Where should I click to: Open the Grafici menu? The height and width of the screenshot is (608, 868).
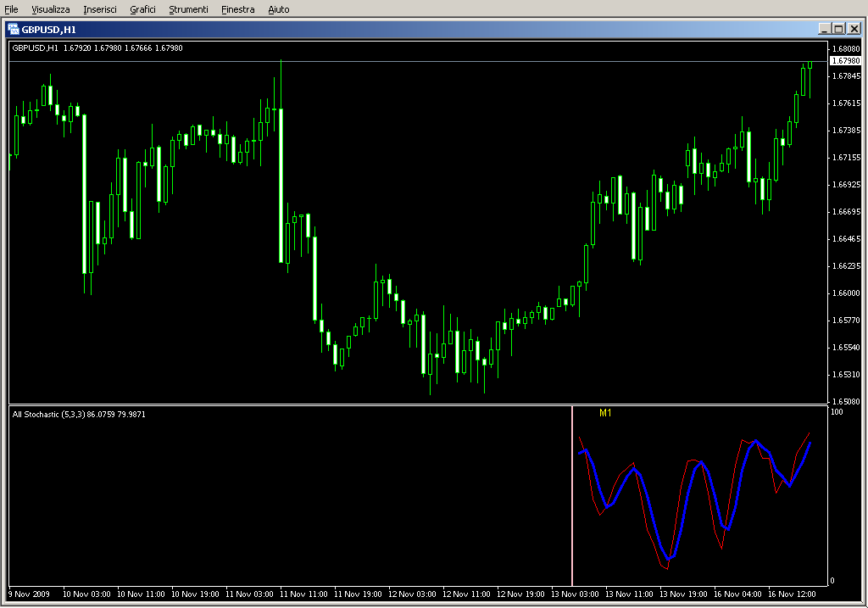142,9
